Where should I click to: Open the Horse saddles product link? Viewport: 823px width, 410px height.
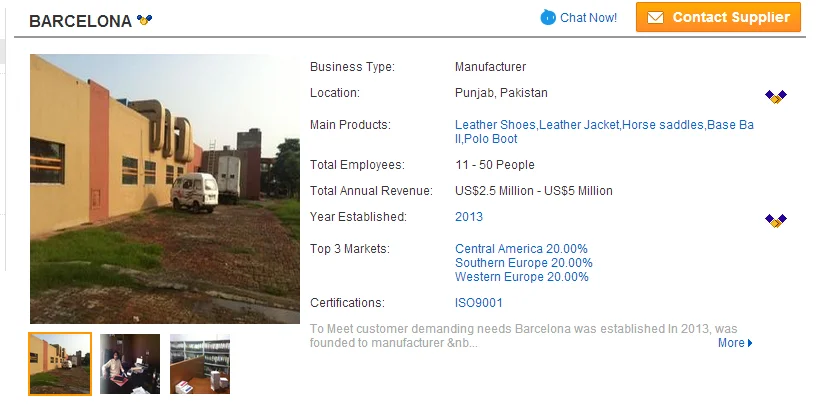(x=663, y=125)
